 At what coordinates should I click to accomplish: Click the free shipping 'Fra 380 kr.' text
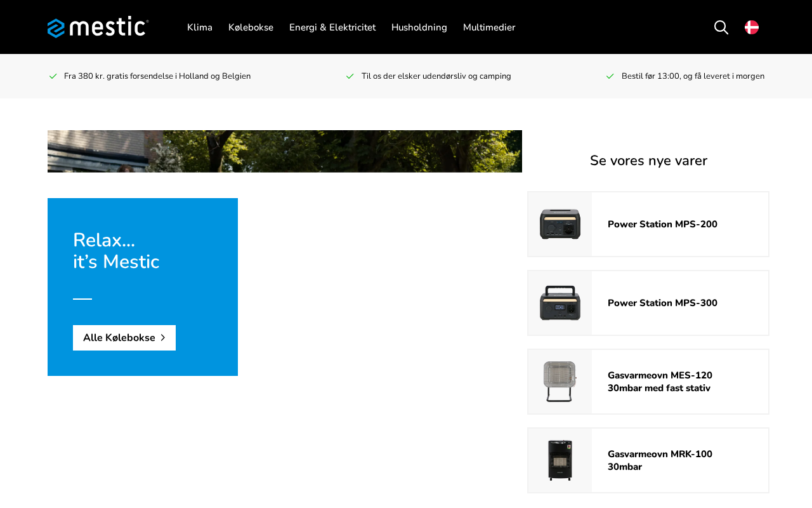tap(157, 76)
